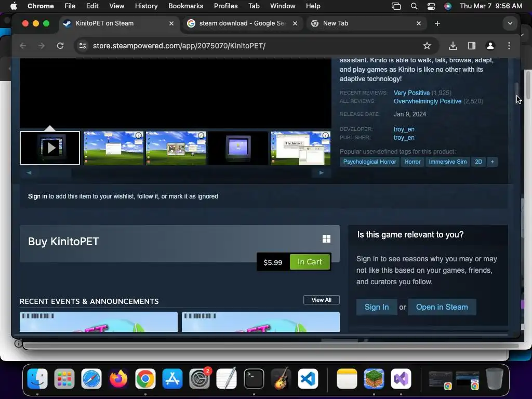Open Terminal from the dock
This screenshot has width=532, height=399.
pos(254,379)
